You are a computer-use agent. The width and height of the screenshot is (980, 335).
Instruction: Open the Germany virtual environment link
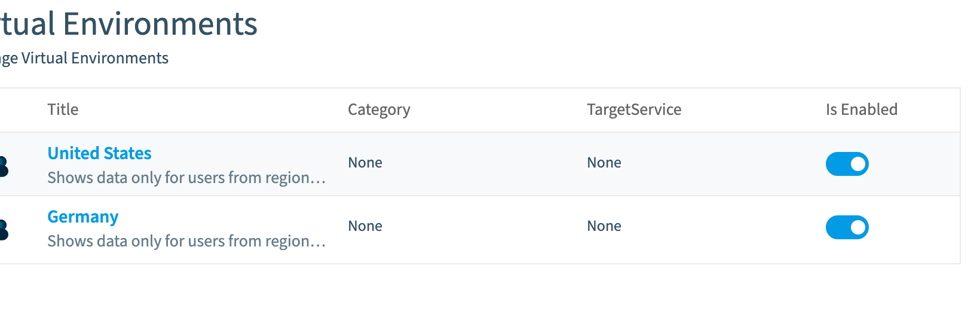click(83, 217)
